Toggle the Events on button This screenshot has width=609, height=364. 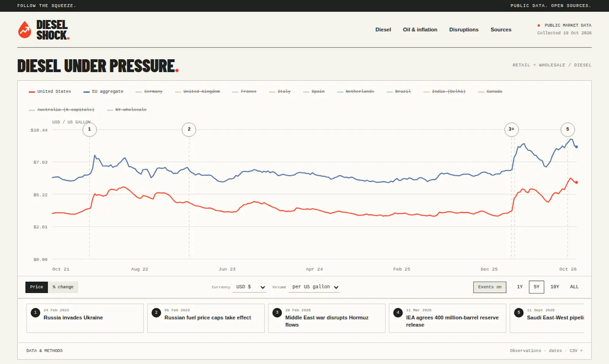[x=489, y=287]
